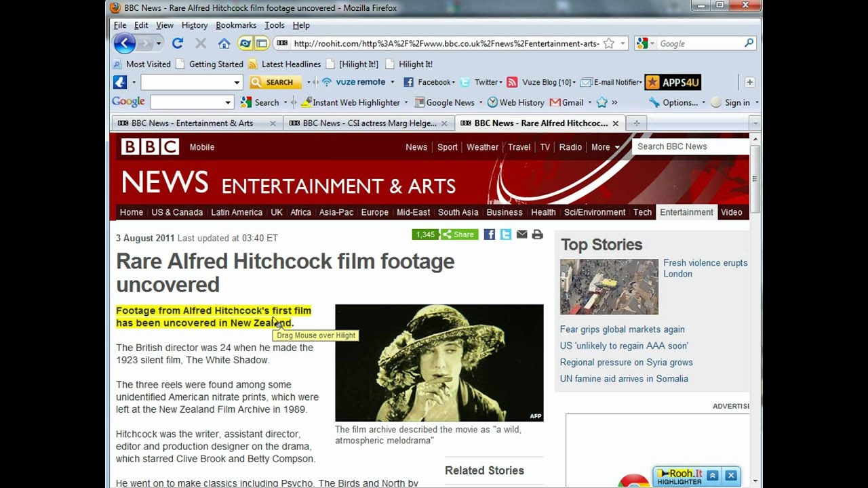Expand the Google toolbar search box dropdown
The image size is (868, 488).
tap(228, 102)
